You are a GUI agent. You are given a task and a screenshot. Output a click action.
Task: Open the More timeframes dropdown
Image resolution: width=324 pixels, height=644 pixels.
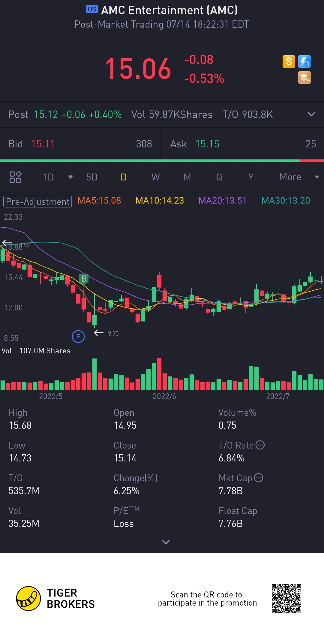[317, 177]
